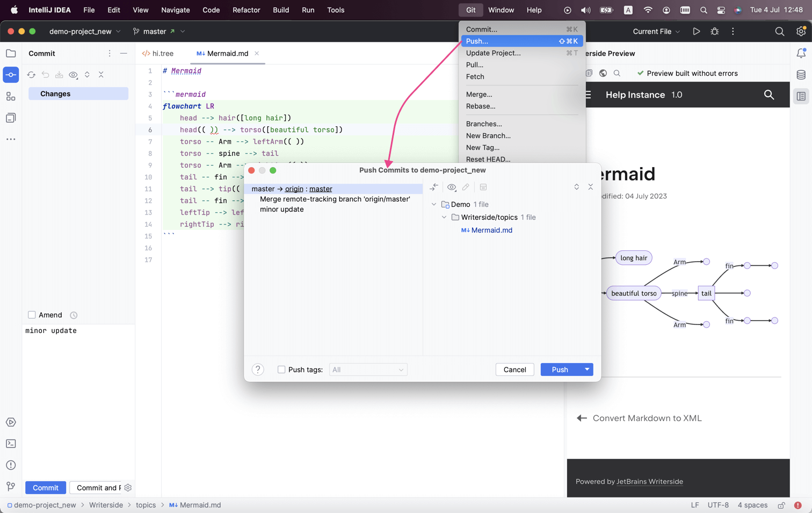Open Commit panel options menu

click(x=110, y=53)
